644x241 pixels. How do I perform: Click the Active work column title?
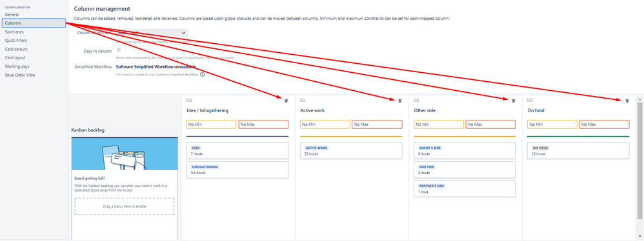coord(312,111)
